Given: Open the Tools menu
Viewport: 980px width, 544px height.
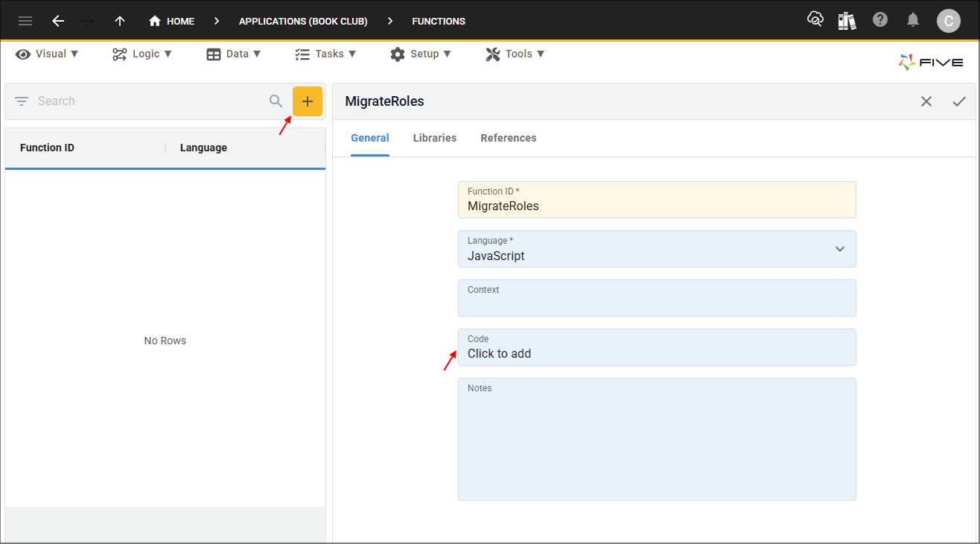Looking at the screenshot, I should click(515, 54).
